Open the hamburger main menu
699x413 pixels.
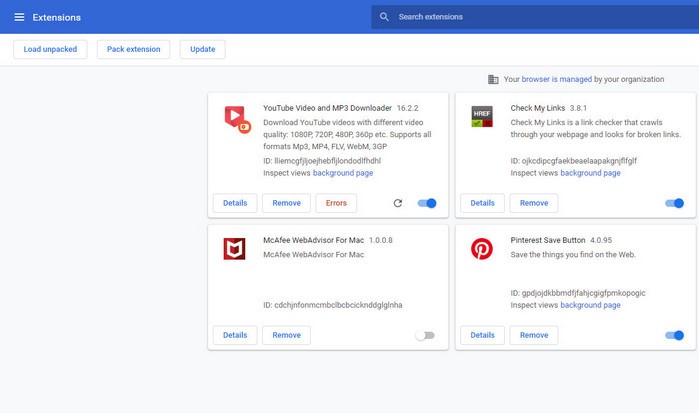coord(19,17)
